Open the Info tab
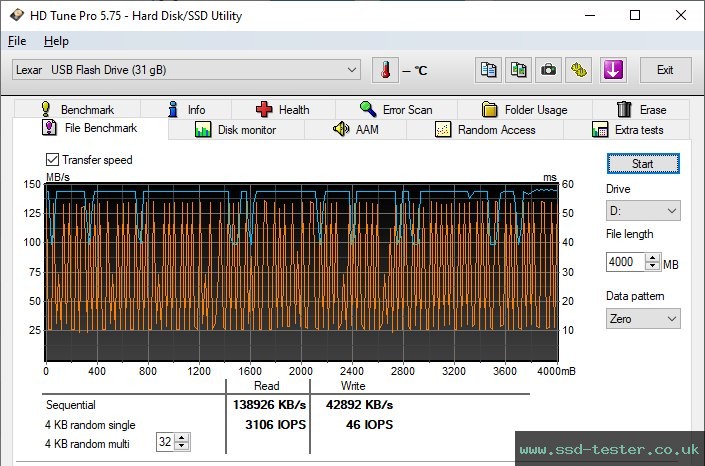The image size is (705, 466). (x=186, y=109)
